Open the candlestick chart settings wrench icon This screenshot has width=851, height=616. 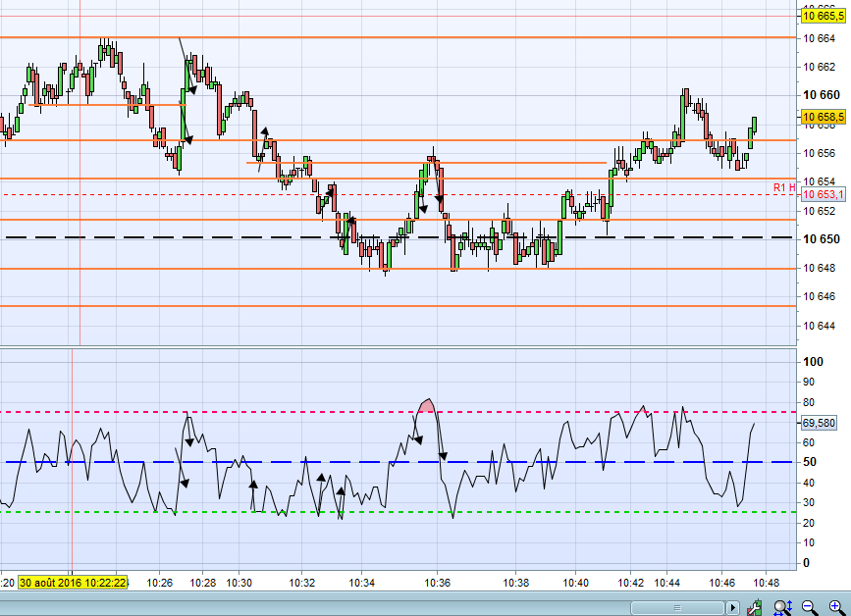click(x=755, y=607)
